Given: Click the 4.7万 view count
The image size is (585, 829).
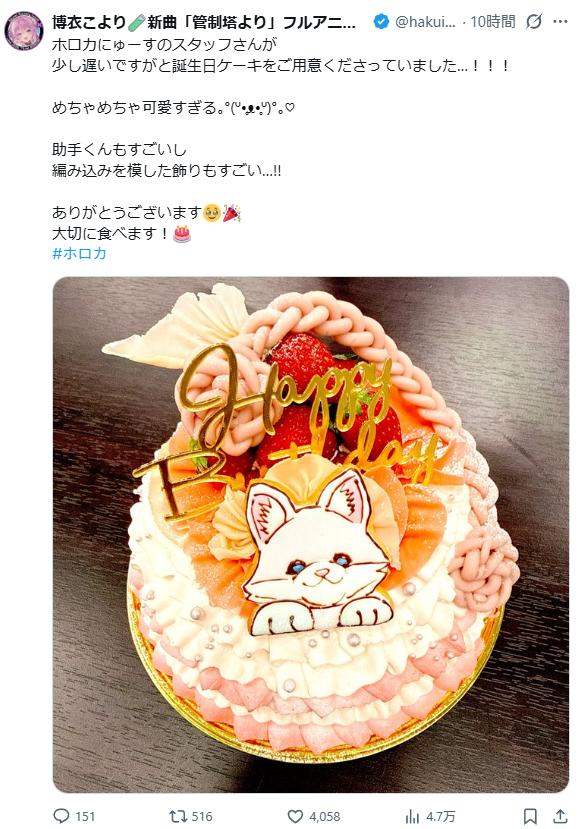Looking at the screenshot, I should 440,817.
